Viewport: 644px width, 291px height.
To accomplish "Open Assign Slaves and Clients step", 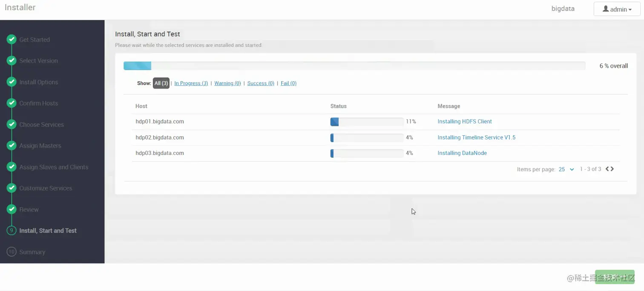I will click(54, 167).
